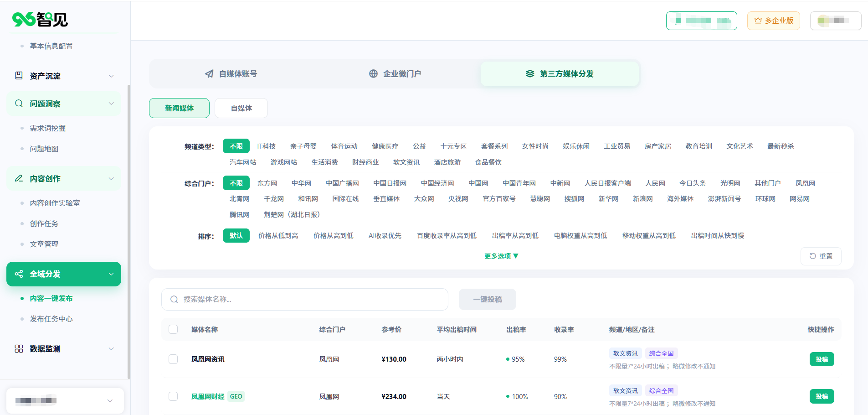Click the 全域分发 share icon
868x415 pixels.
19,274
